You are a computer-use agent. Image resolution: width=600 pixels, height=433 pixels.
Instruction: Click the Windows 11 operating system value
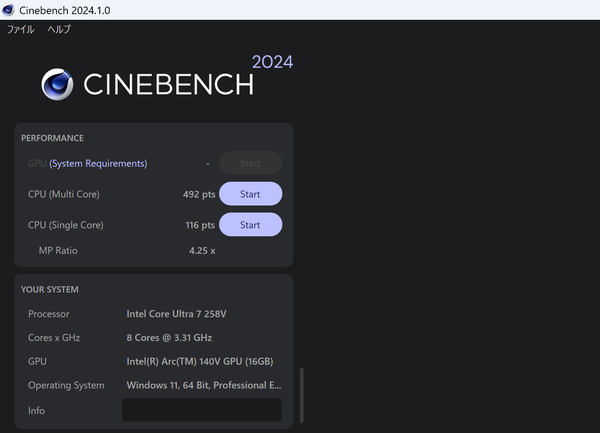[x=204, y=385]
